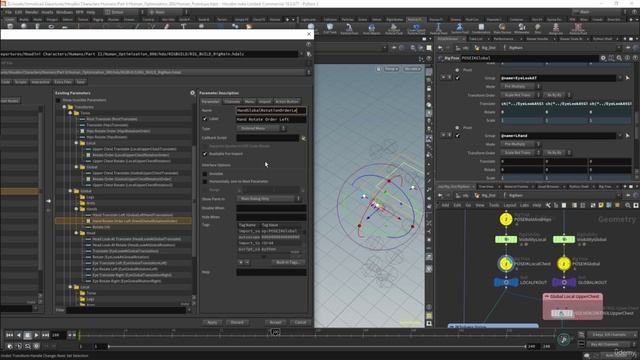This screenshot has height=360, width=640.
Task: Open Mode dropdown for EyeLookAt group
Action: 520,87
